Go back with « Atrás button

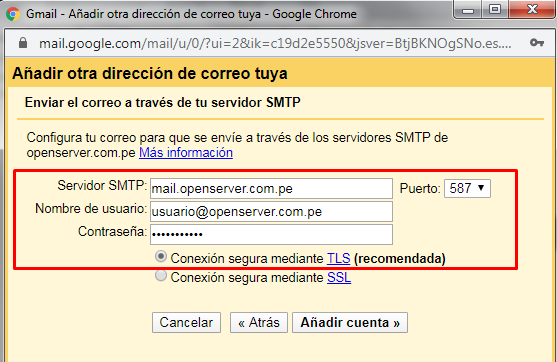[x=259, y=323]
